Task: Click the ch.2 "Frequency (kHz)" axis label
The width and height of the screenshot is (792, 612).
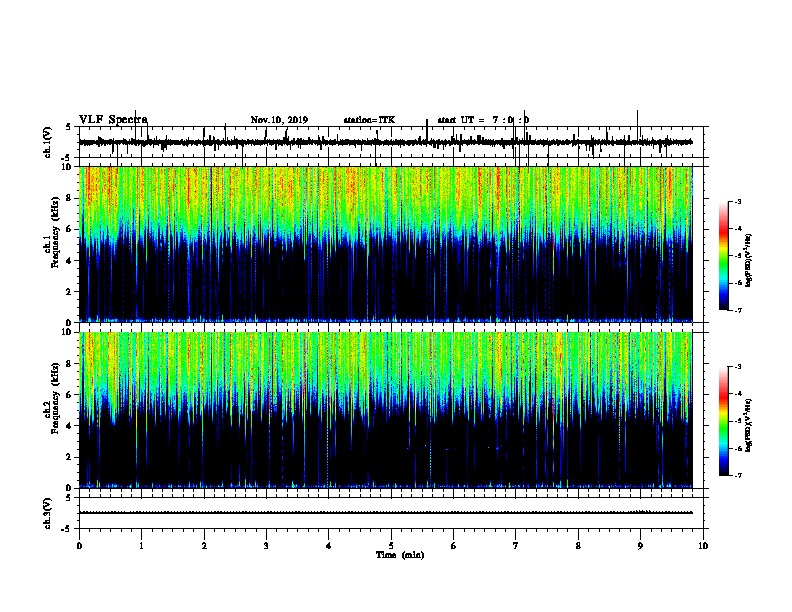Action: (55, 398)
